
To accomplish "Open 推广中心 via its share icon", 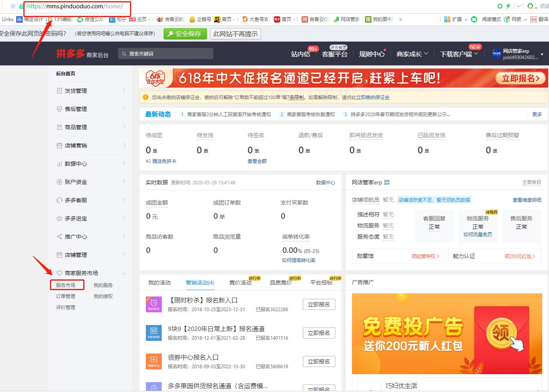I will (x=60, y=236).
